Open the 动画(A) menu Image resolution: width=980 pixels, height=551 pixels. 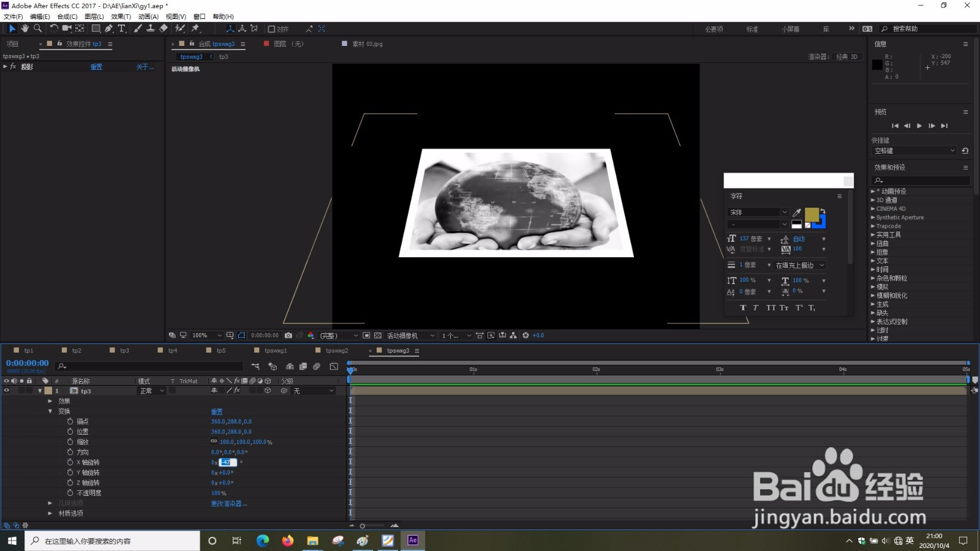[x=148, y=17]
